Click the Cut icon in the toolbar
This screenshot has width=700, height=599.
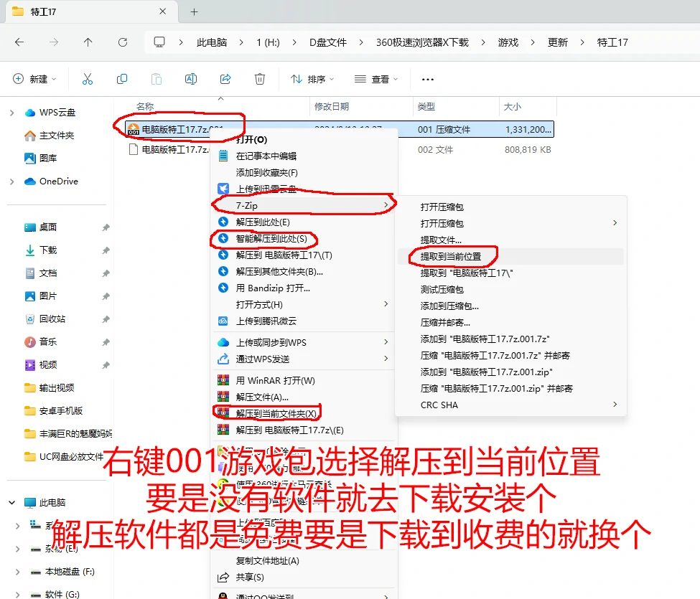pyautogui.click(x=88, y=79)
